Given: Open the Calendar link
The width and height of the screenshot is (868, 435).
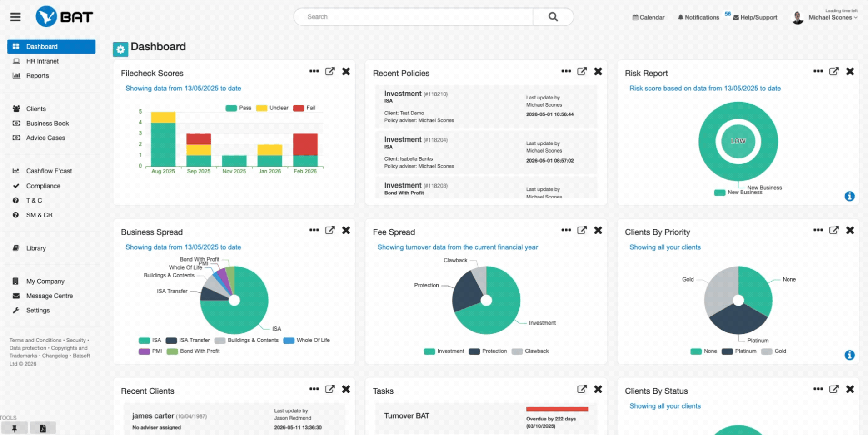Looking at the screenshot, I should (x=649, y=17).
